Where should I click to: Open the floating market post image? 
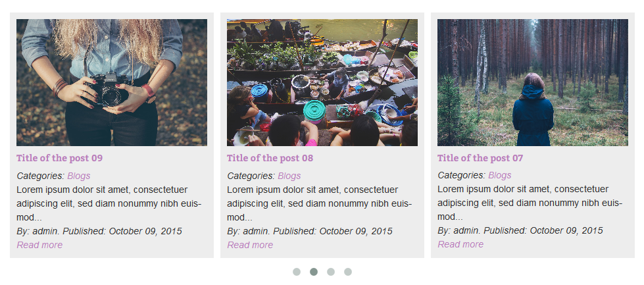coord(322,82)
